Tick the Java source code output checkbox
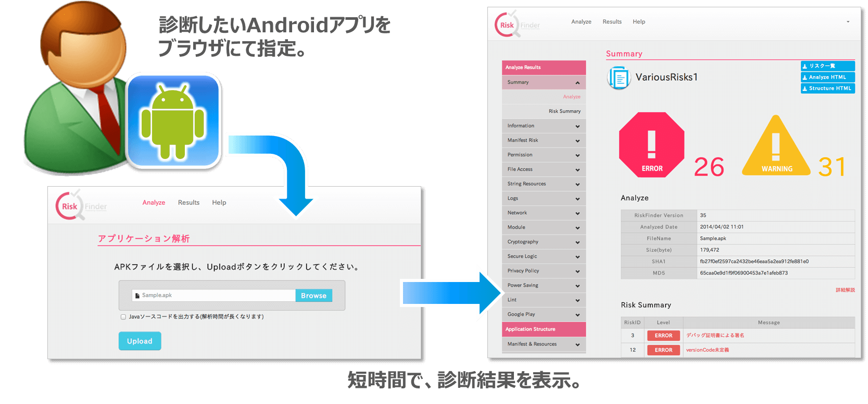 point(123,316)
